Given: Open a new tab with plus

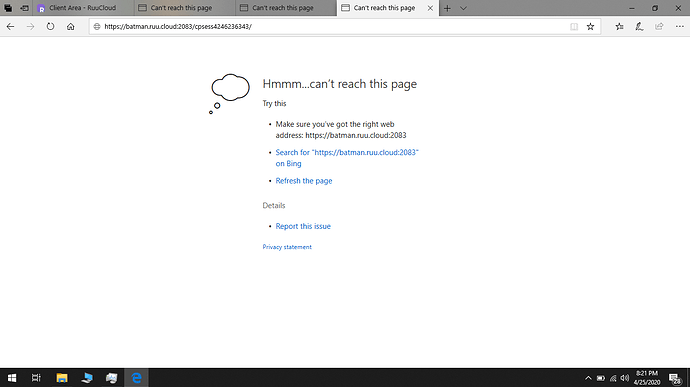Looking at the screenshot, I should (447, 8).
